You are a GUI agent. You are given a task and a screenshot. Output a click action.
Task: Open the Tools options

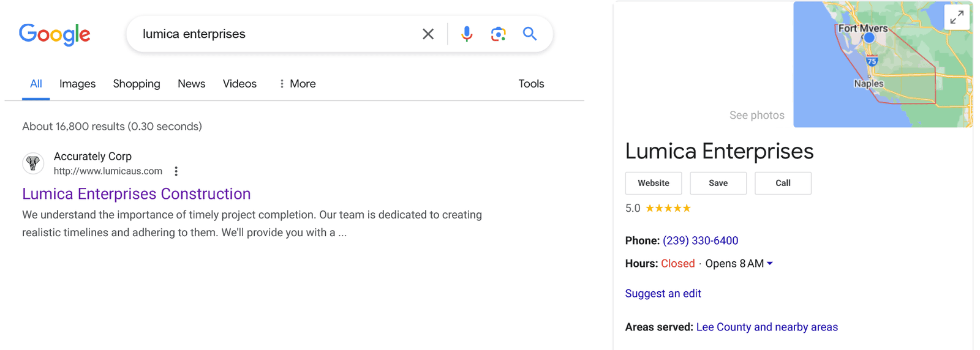click(x=531, y=84)
